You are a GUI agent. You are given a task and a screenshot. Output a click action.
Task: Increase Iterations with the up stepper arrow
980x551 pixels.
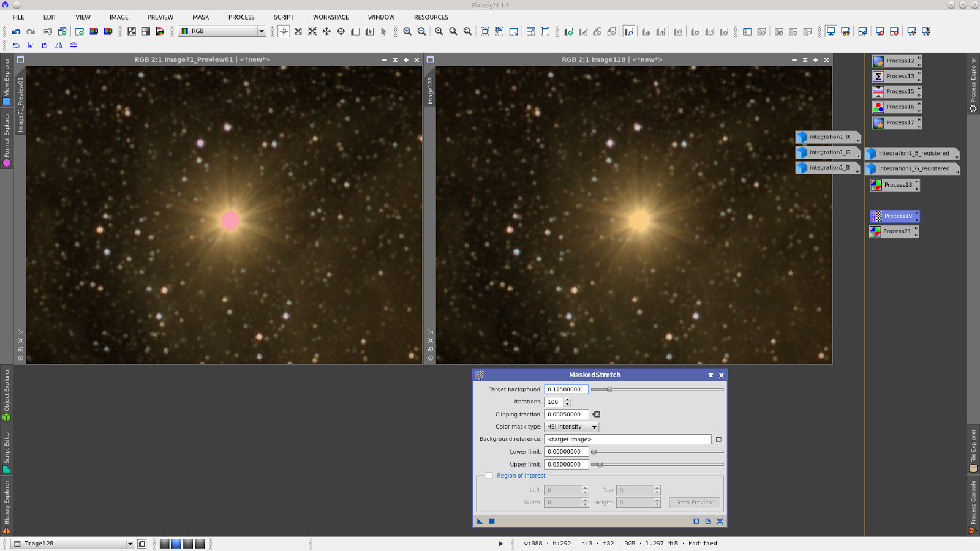pyautogui.click(x=567, y=400)
